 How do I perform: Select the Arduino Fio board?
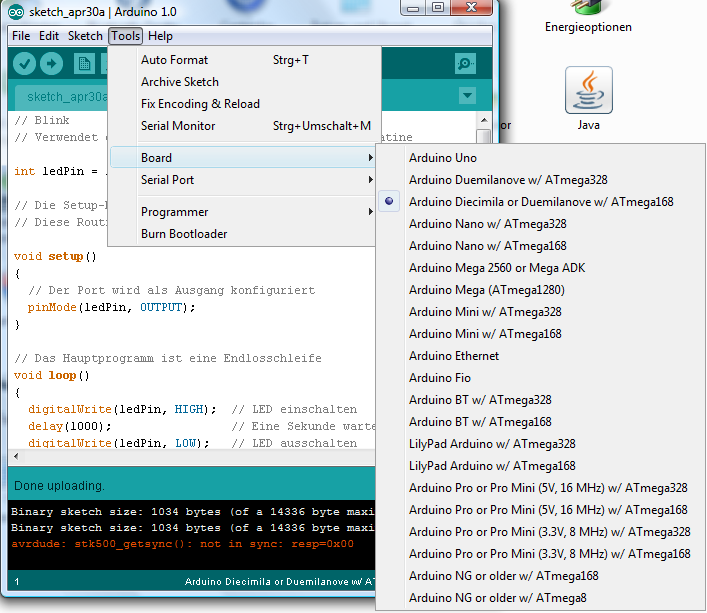[x=541, y=378]
